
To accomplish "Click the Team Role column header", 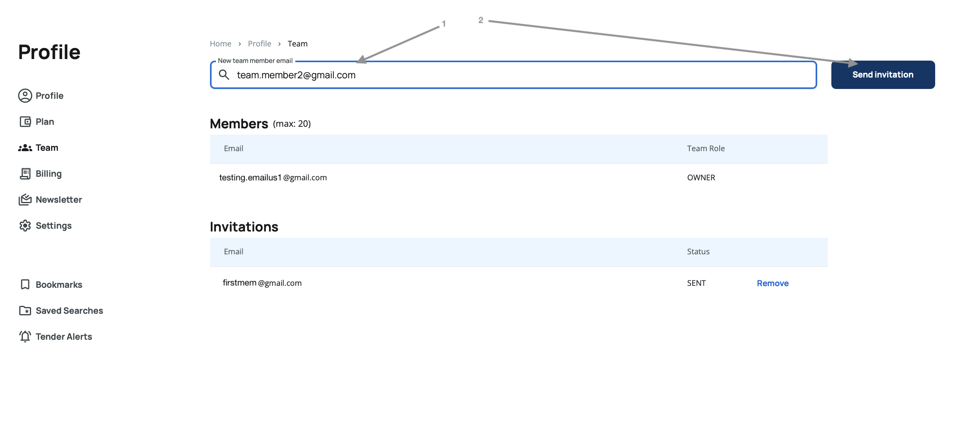I will pos(706,148).
